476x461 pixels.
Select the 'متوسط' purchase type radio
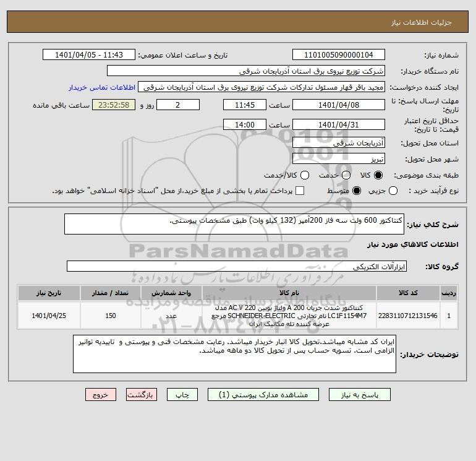point(357,191)
